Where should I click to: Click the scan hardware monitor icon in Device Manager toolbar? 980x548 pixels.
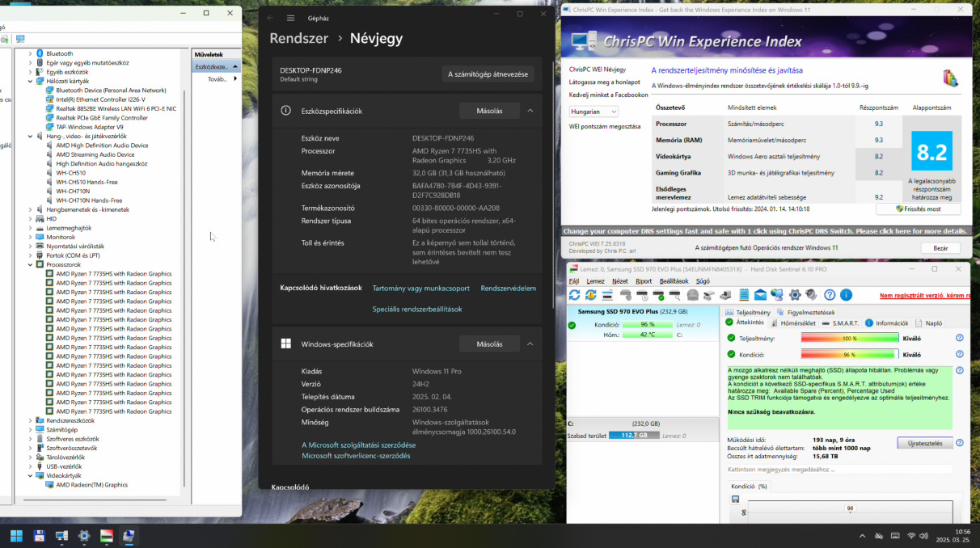(x=19, y=39)
